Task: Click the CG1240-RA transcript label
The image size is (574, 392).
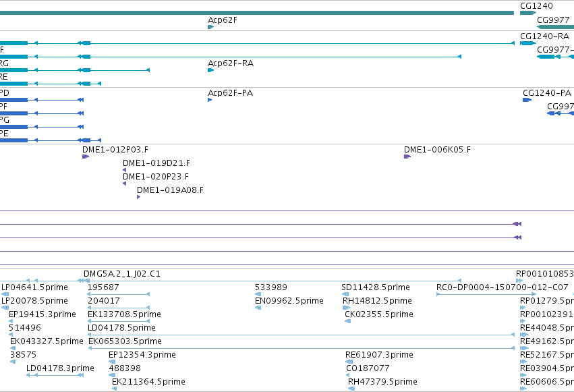Action: click(544, 36)
